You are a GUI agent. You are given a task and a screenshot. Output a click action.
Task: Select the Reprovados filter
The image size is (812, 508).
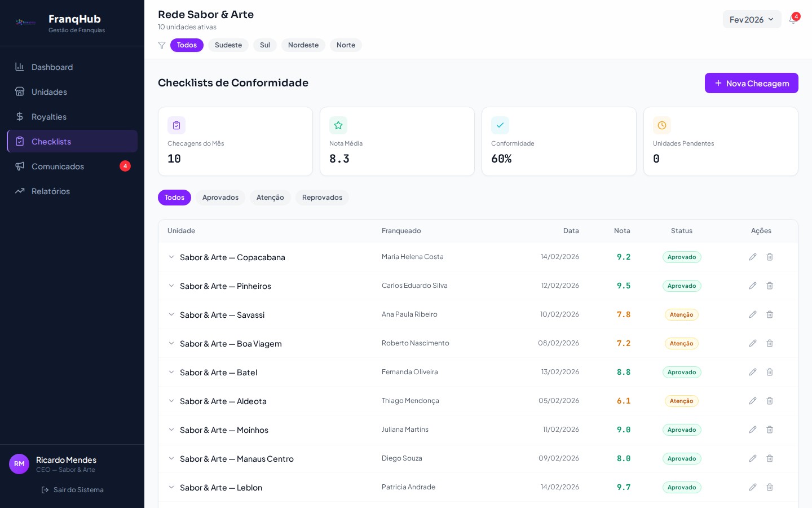[x=322, y=198]
